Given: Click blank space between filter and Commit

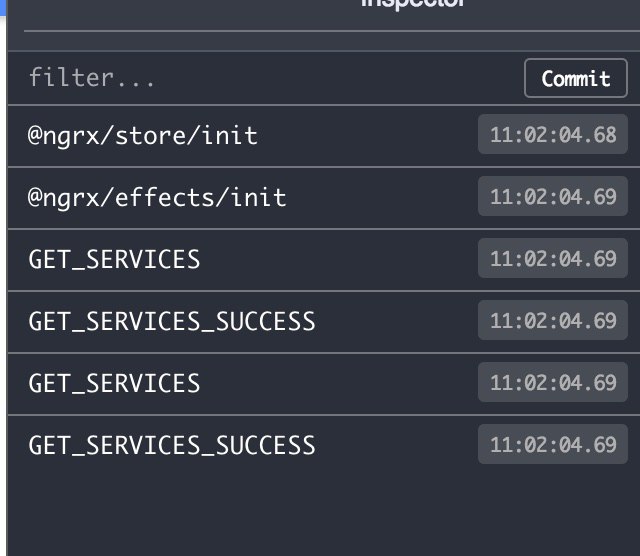Looking at the screenshot, I should 339,78.
